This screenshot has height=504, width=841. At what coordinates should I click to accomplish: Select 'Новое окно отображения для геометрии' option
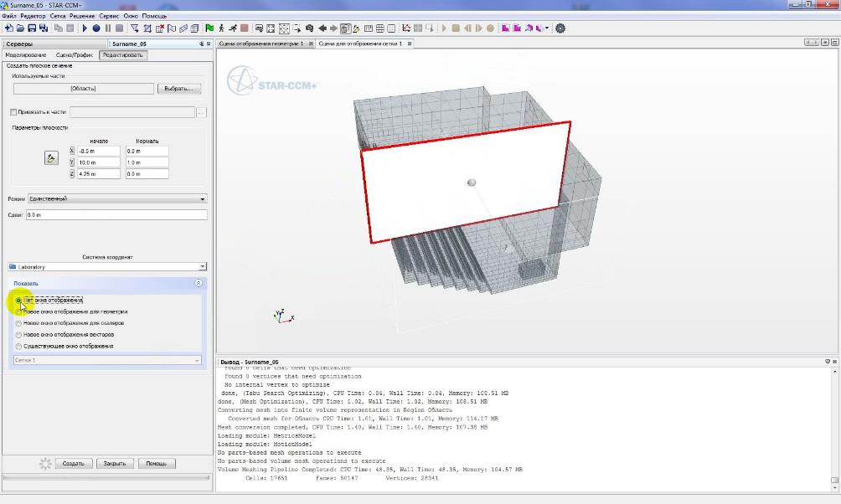pos(18,311)
